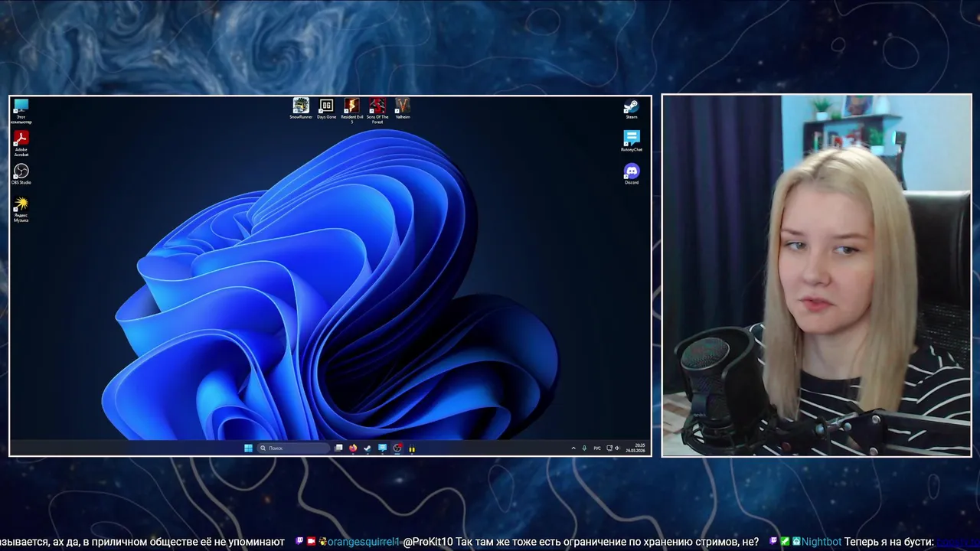This screenshot has width=980, height=551.
Task: Select the Sons Of The Forest shortcut
Action: pyautogui.click(x=377, y=111)
